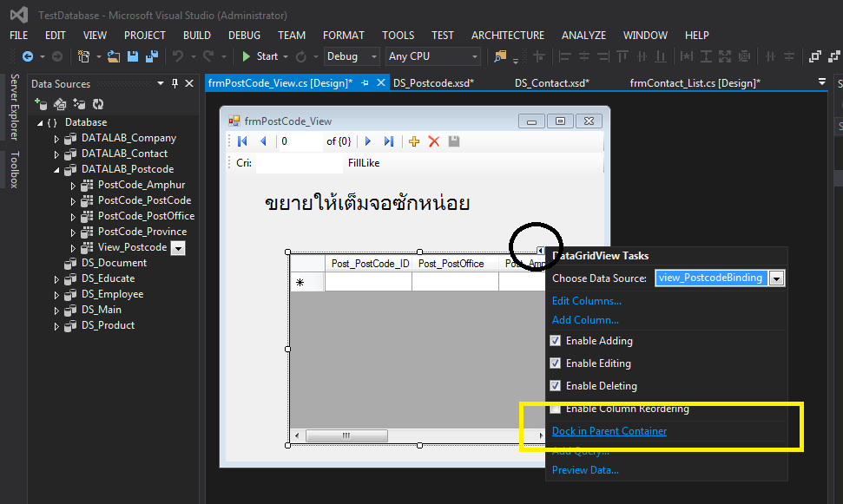Click the Navigate Backward toolbar icon

tap(28, 56)
